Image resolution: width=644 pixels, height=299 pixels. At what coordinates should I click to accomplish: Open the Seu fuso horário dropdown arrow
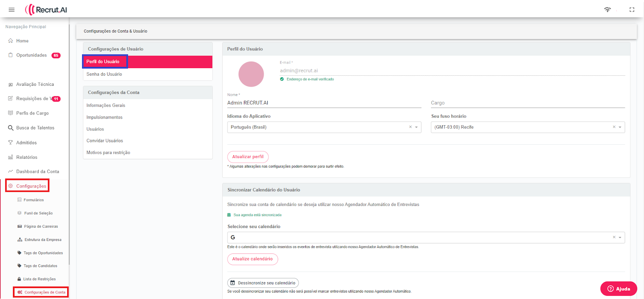click(620, 127)
